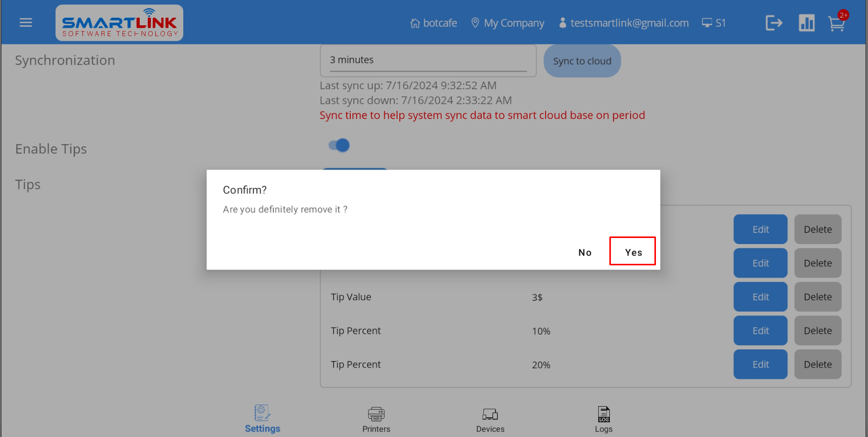The image size is (868, 437).
Task: Toggle the Enable Tips switch
Action: [x=339, y=146]
